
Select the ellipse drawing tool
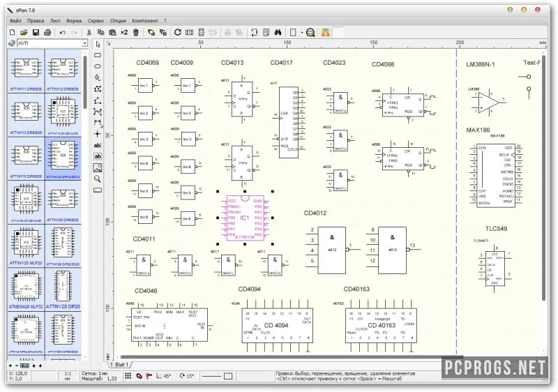click(x=98, y=66)
